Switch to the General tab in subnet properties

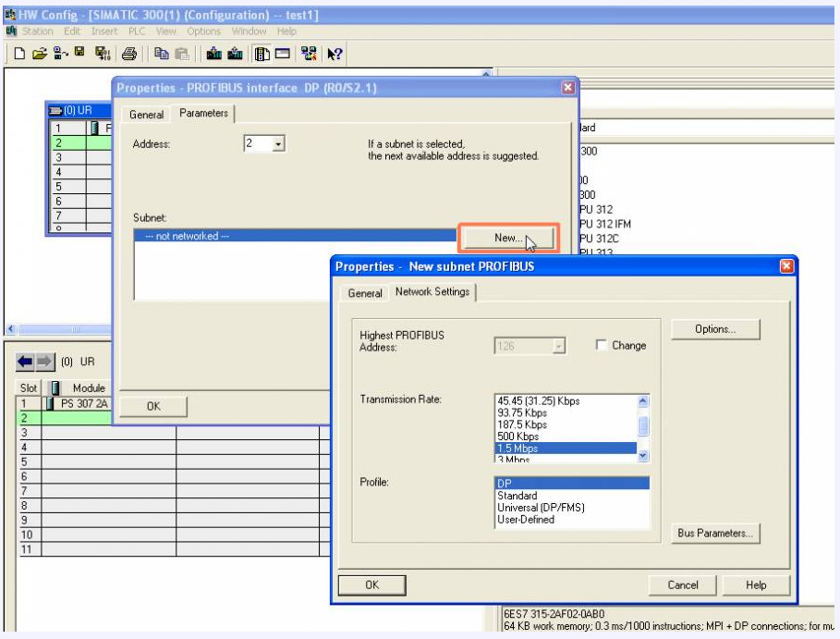pyautogui.click(x=364, y=293)
